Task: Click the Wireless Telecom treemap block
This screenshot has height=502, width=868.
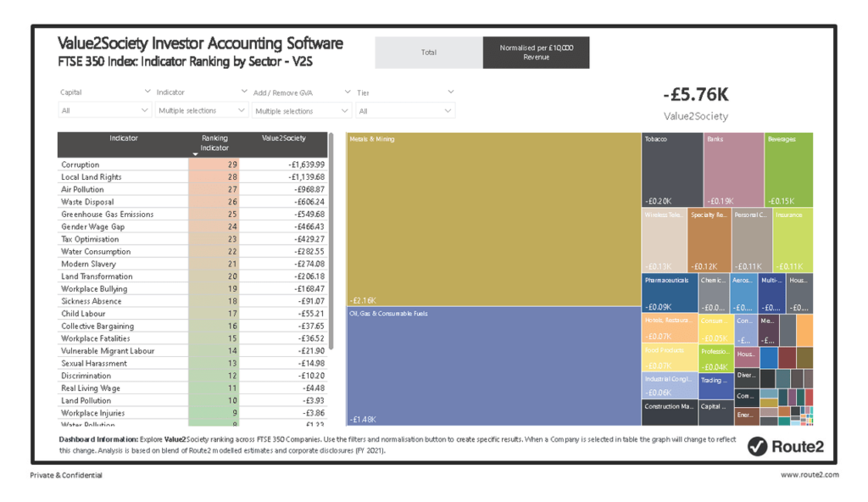Action: click(665, 240)
